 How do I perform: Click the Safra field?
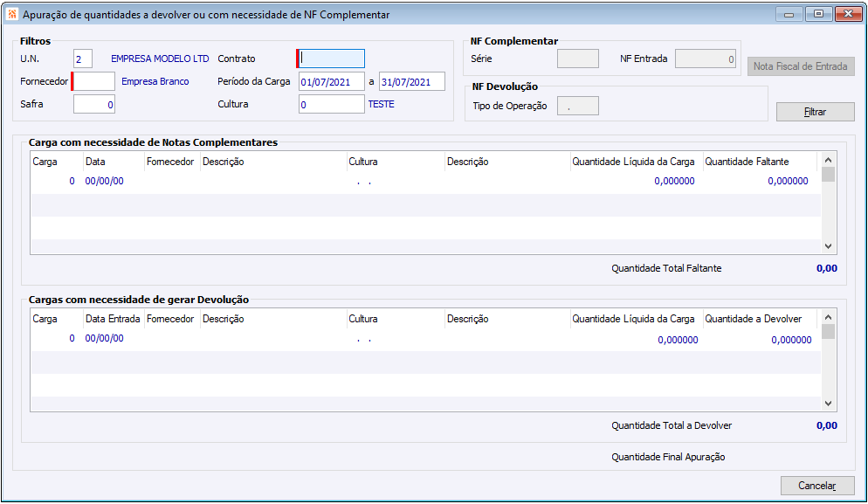[94, 104]
